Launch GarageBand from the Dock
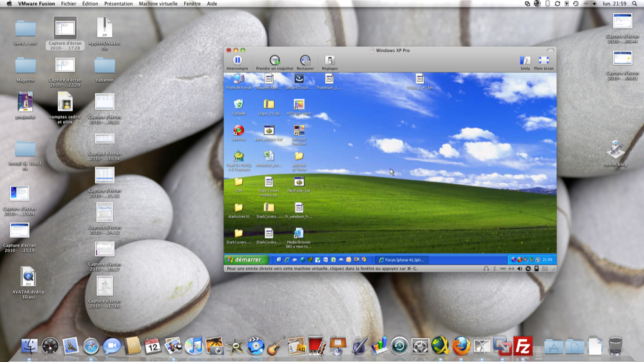Screen dimensions: 644x362 point(276,346)
